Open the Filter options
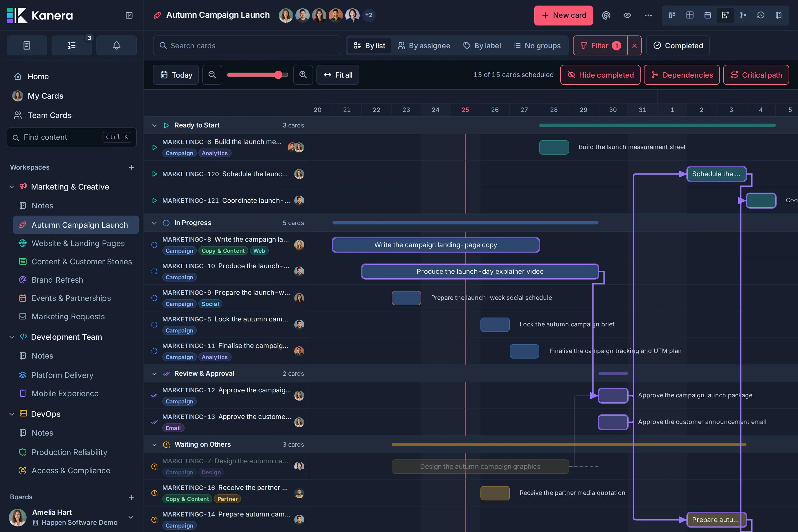The height and width of the screenshot is (532, 798). click(600, 45)
